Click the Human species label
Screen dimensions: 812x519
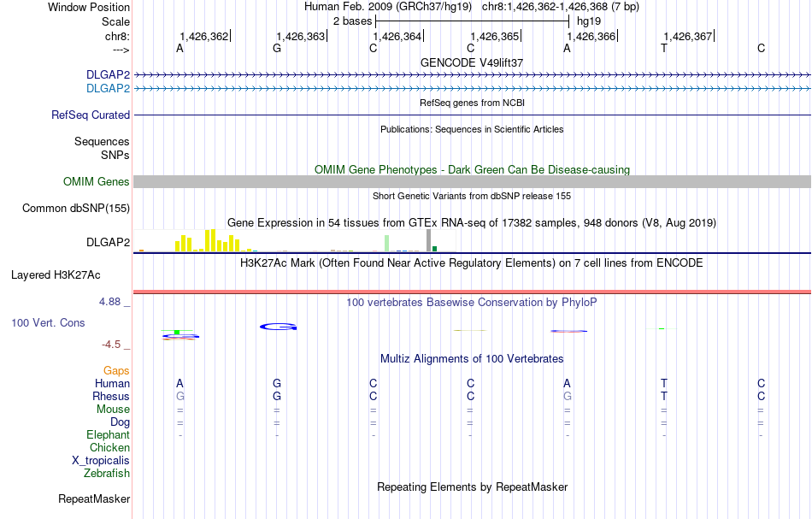[x=112, y=383]
